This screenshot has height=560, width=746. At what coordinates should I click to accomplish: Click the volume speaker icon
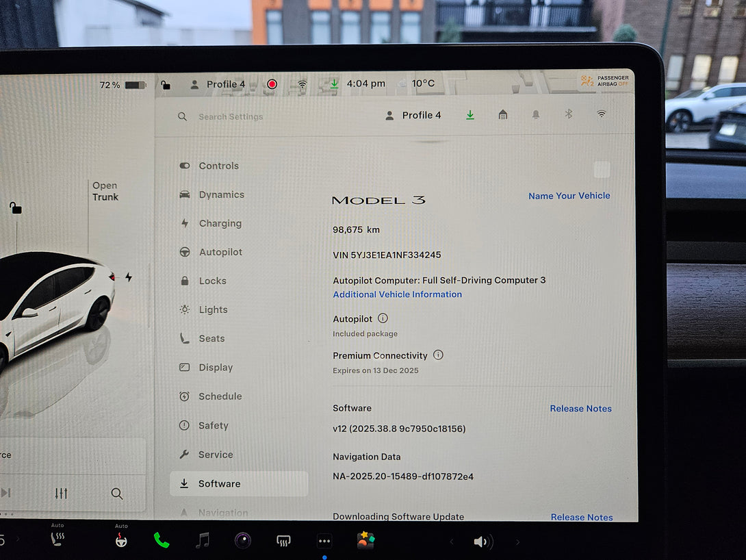[482, 542]
